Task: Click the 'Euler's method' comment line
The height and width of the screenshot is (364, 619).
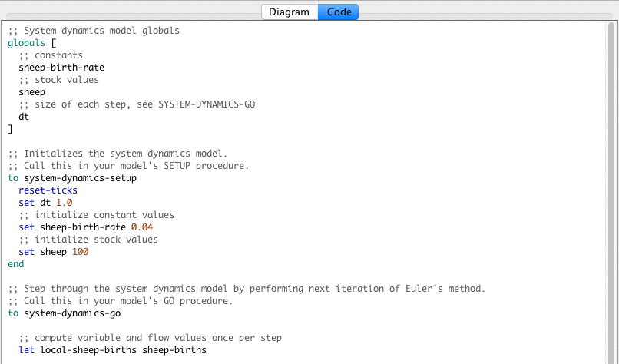Action: (247, 289)
